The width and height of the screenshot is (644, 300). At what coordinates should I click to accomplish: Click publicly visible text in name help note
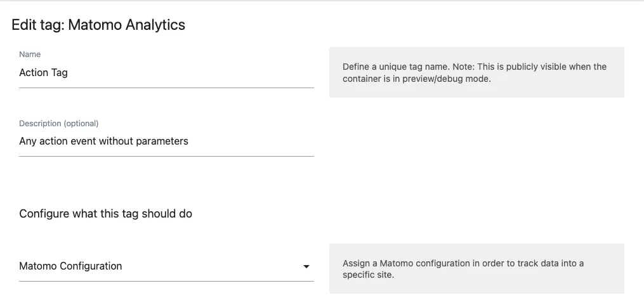(523, 67)
